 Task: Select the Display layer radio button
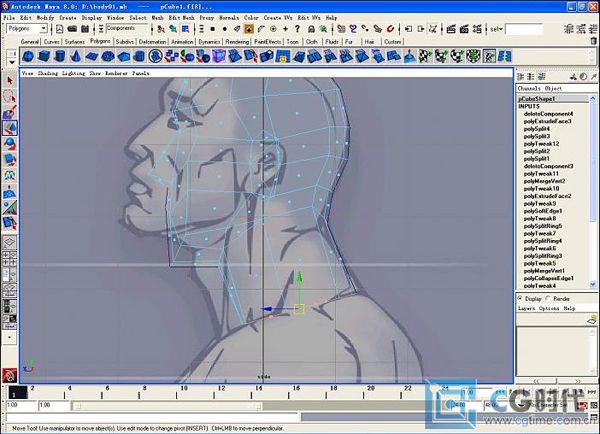(x=520, y=298)
